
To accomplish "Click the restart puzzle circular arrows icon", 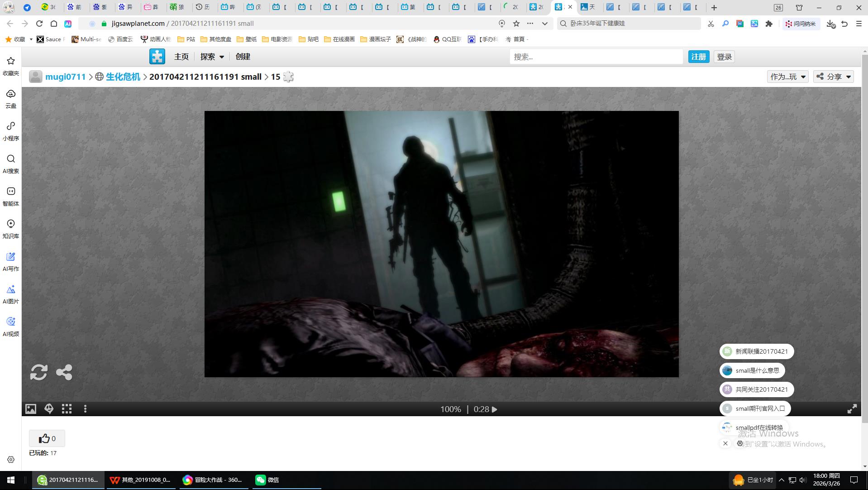I will tap(39, 372).
